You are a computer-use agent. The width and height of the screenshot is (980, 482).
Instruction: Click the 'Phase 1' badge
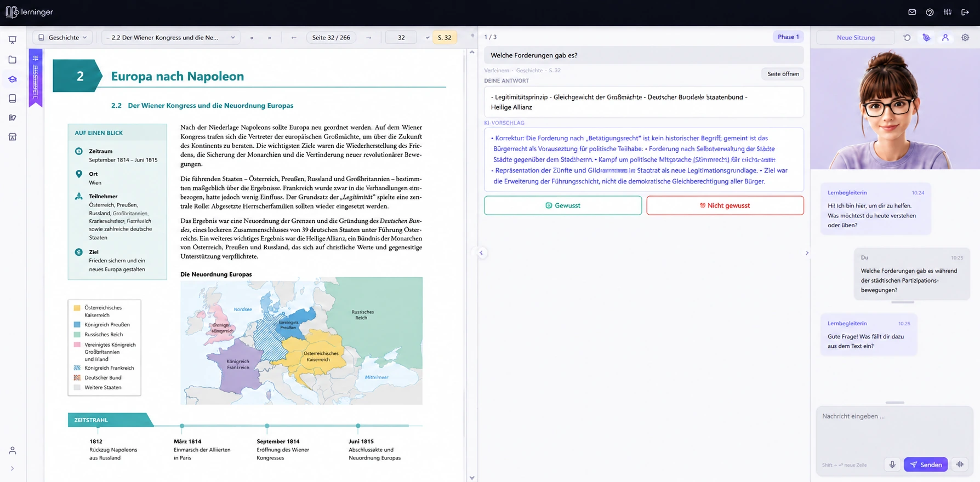point(788,37)
